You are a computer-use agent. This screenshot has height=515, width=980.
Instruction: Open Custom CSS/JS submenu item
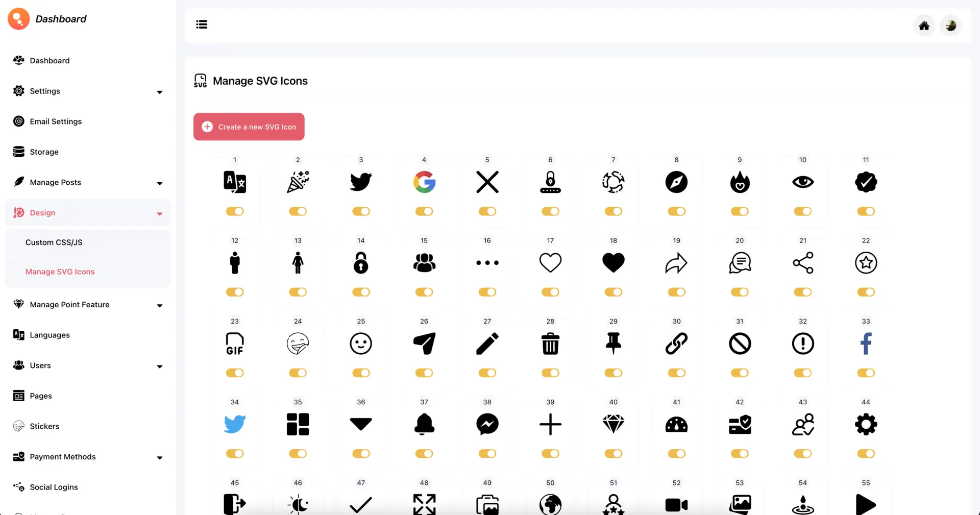pos(54,242)
